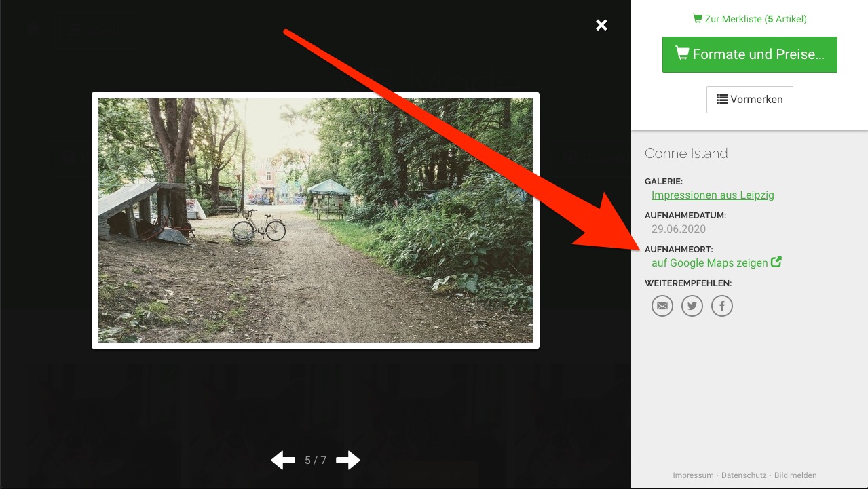The width and height of the screenshot is (868, 489).
Task: Advance to next image with right arrow
Action: pos(347,461)
